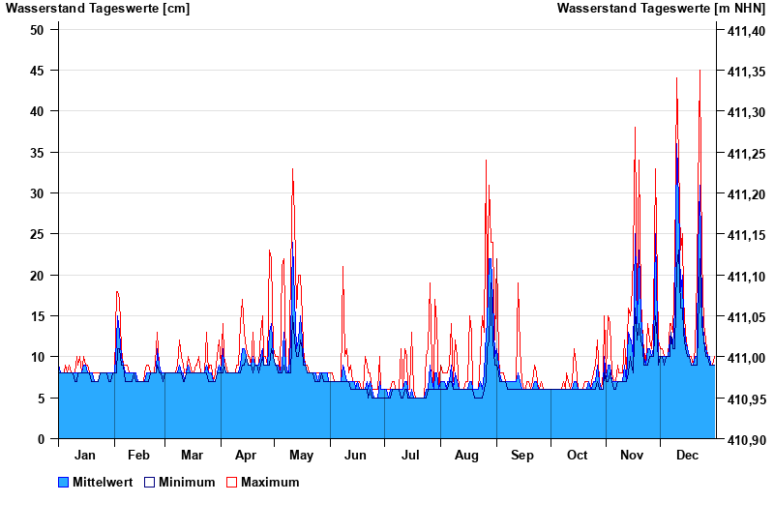Pick the Aug label on the x-axis
The width and height of the screenshot is (774, 532).
tap(467, 455)
